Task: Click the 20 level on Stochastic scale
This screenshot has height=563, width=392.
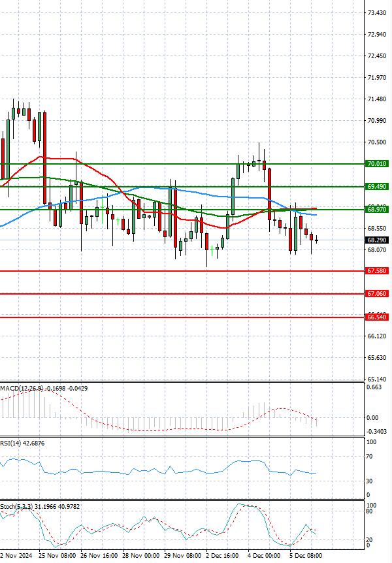Action: pos(369,540)
